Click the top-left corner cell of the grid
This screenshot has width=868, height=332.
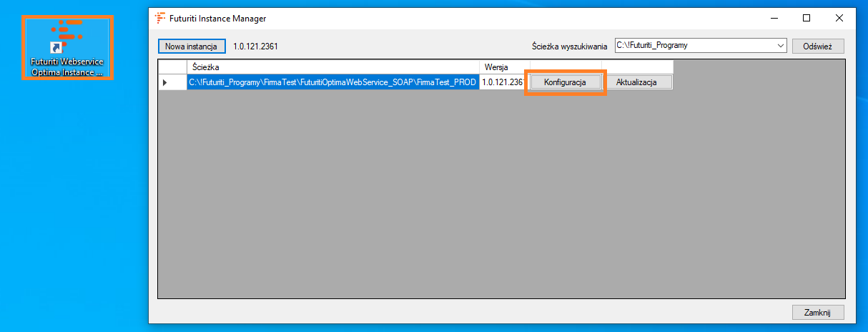point(172,67)
